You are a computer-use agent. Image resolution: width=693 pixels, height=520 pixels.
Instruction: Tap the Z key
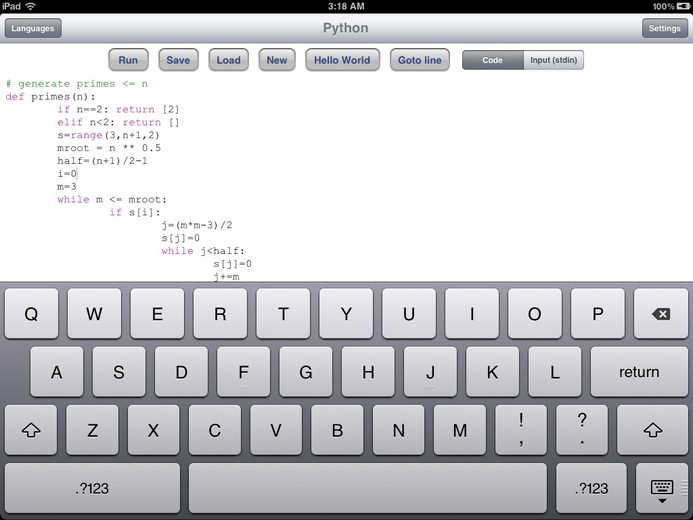[92, 430]
